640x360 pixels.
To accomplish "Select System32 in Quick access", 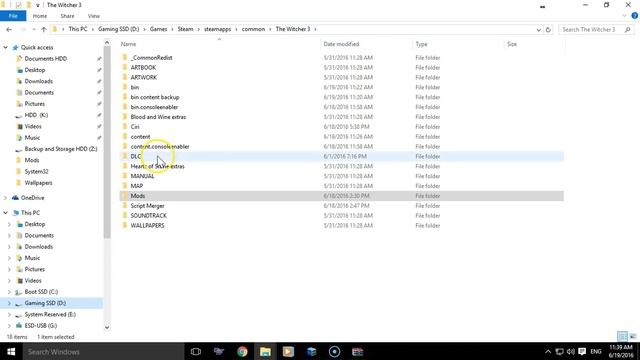I will (36, 171).
